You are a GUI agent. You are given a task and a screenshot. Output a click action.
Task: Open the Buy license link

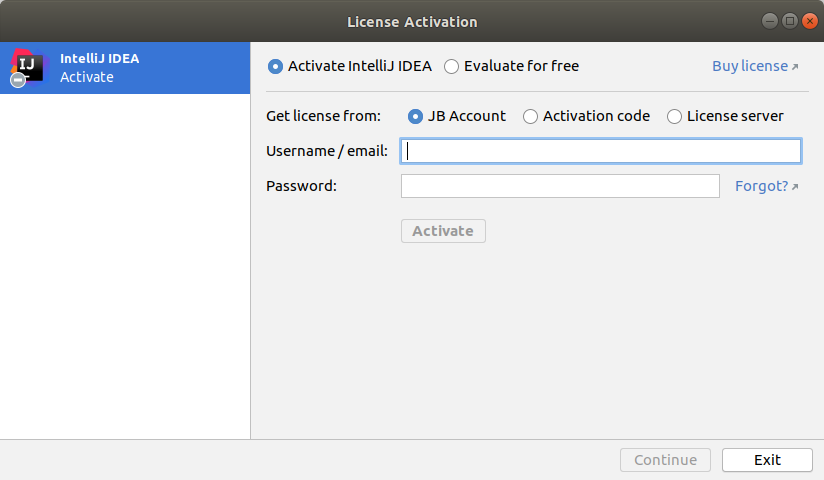[x=755, y=66]
